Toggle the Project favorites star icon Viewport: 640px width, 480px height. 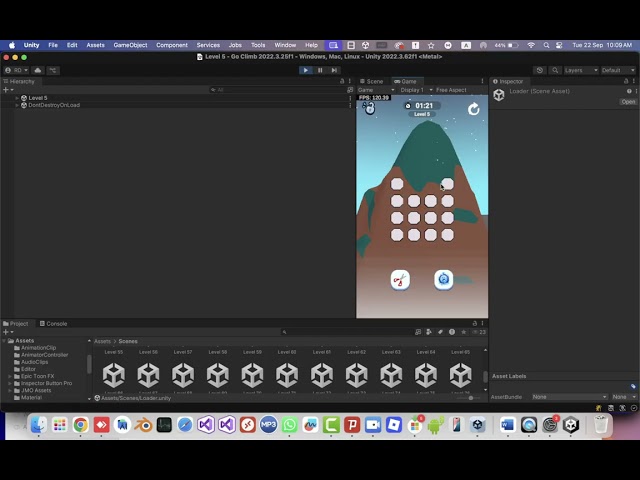coord(463,332)
